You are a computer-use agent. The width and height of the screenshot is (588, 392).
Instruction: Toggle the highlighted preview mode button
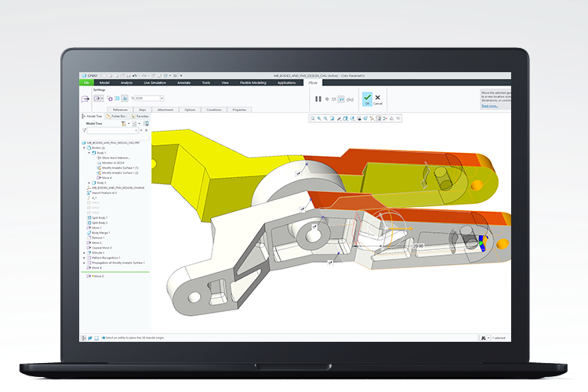pos(342,99)
